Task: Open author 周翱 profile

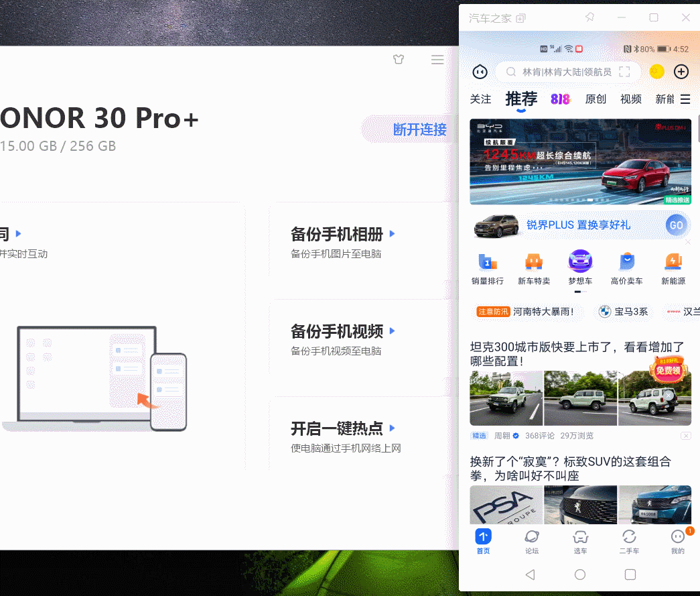Action: [502, 436]
